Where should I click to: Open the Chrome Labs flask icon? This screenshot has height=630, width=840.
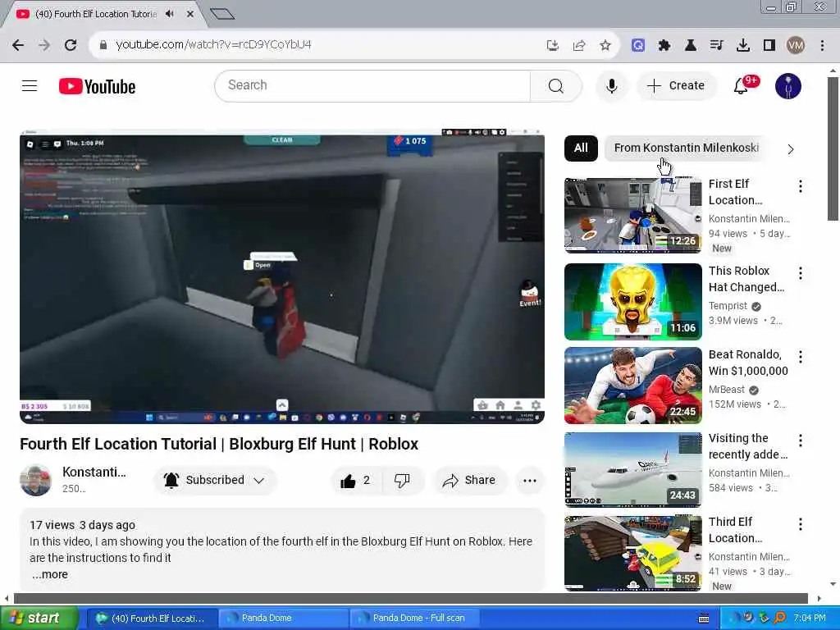click(691, 45)
